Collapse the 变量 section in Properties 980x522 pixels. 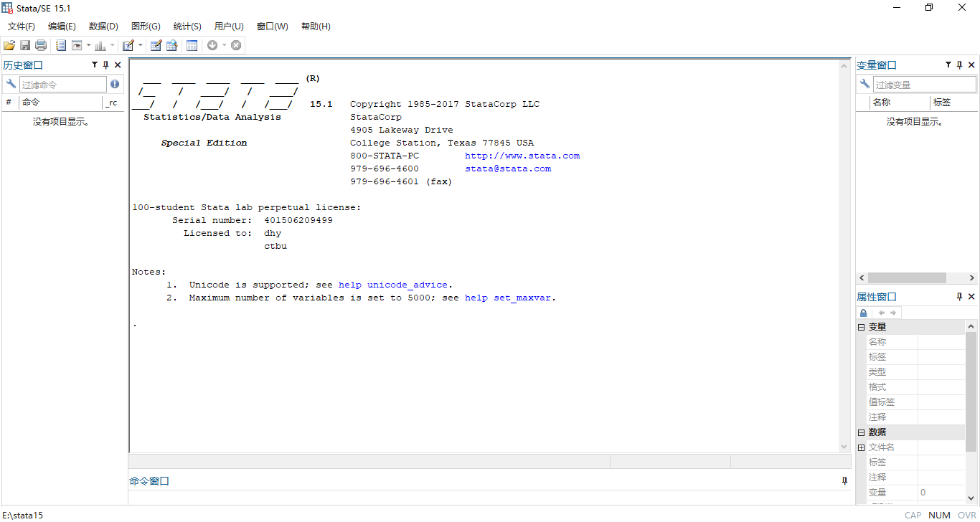pyautogui.click(x=861, y=327)
